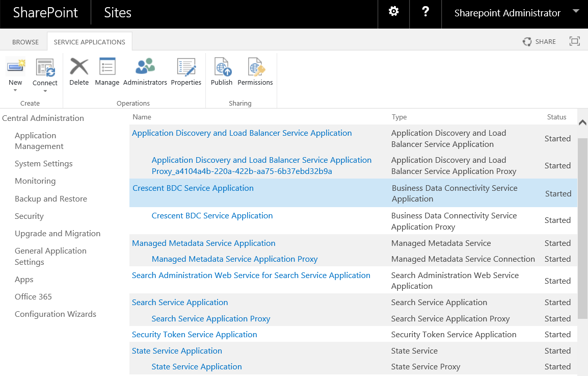The width and height of the screenshot is (588, 376).
Task: Open Search Service Application Proxy link
Action: [x=210, y=319]
